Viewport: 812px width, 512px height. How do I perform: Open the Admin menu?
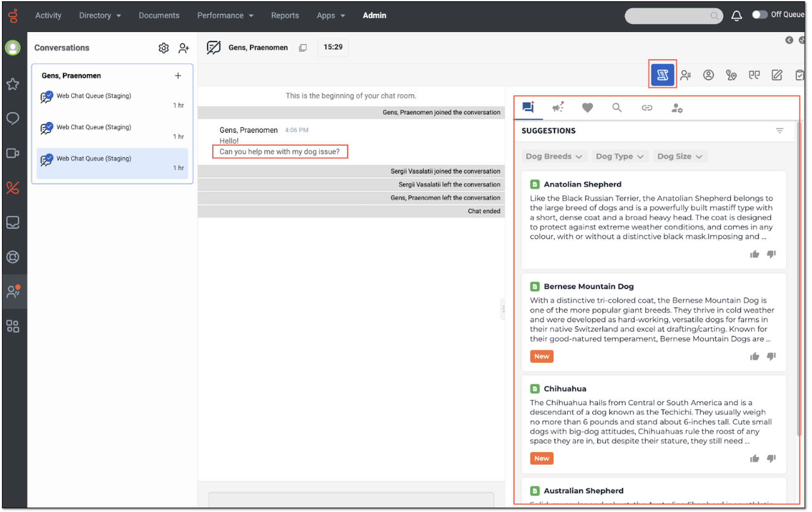pos(375,16)
